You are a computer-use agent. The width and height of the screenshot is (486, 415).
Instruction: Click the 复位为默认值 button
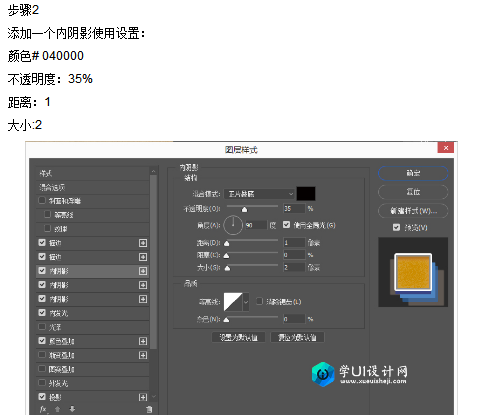(297, 337)
